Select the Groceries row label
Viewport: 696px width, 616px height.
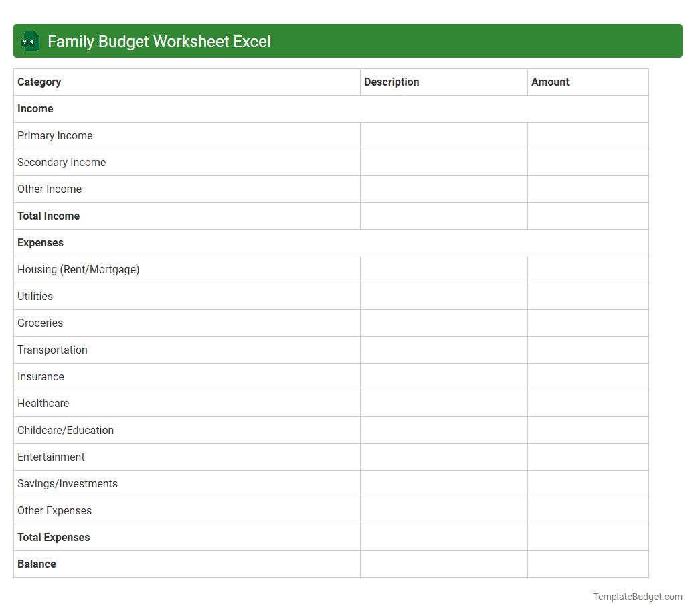point(40,323)
